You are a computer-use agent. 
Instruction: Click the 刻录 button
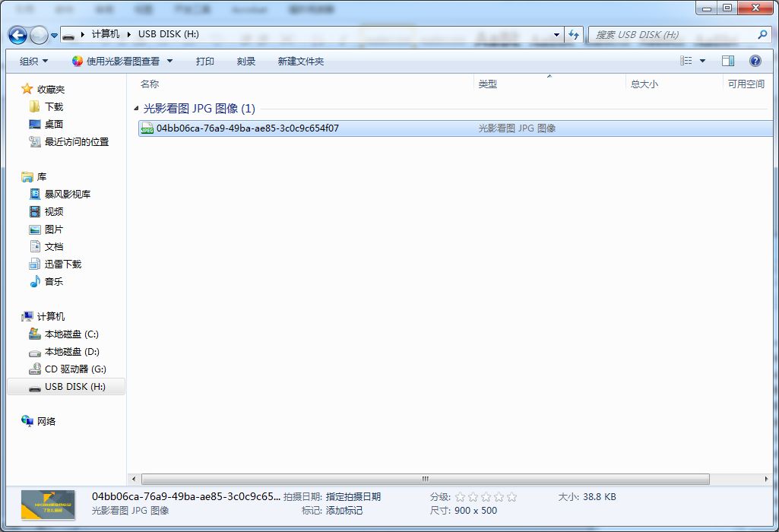coord(245,61)
